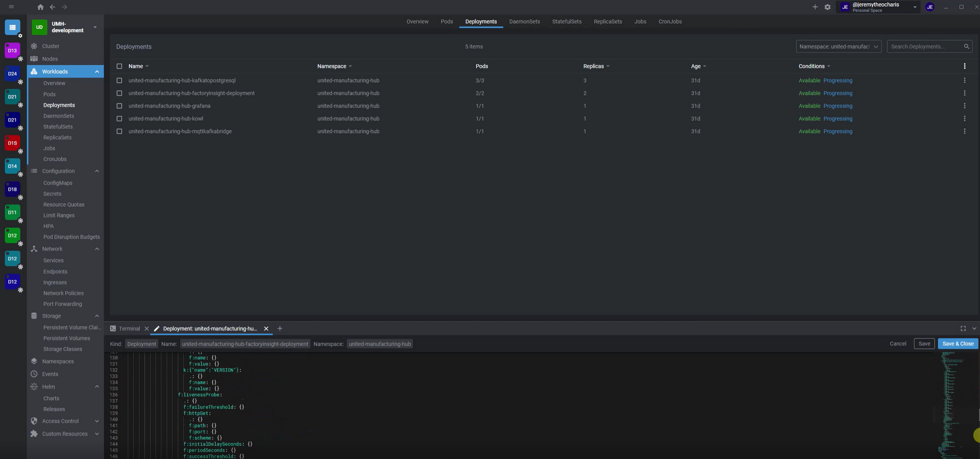Focus the Search Deployments input field

(925, 47)
